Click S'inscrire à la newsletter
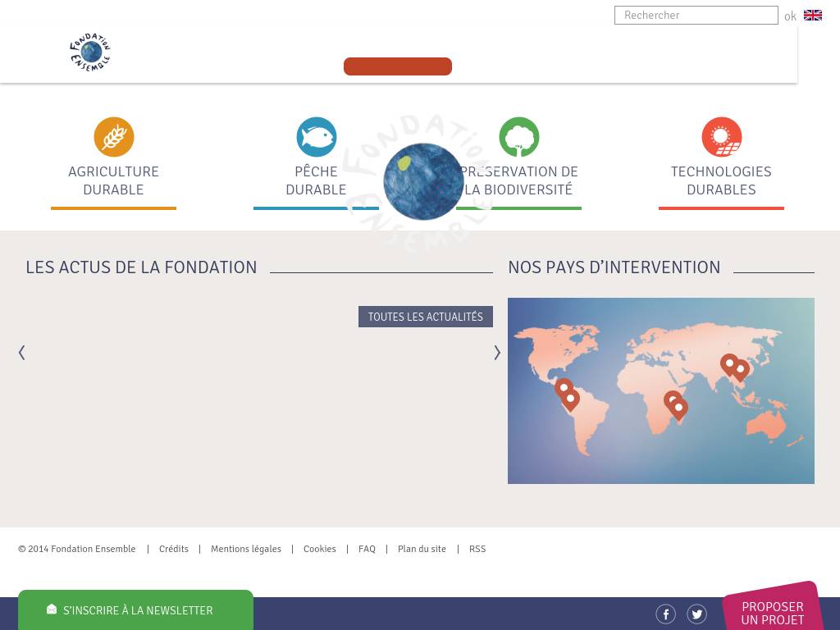This screenshot has width=840, height=630. click(x=136, y=610)
